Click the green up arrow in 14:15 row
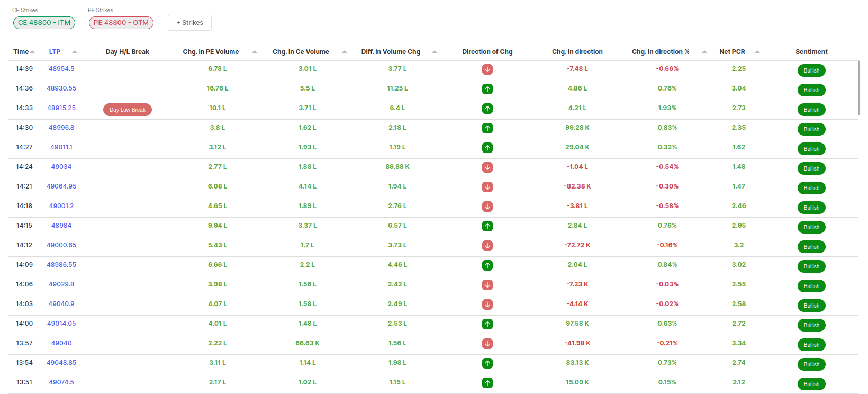The image size is (868, 394). [x=487, y=226]
